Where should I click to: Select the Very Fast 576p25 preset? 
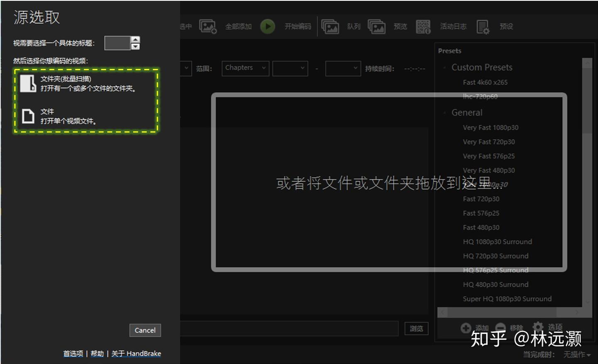click(x=489, y=156)
